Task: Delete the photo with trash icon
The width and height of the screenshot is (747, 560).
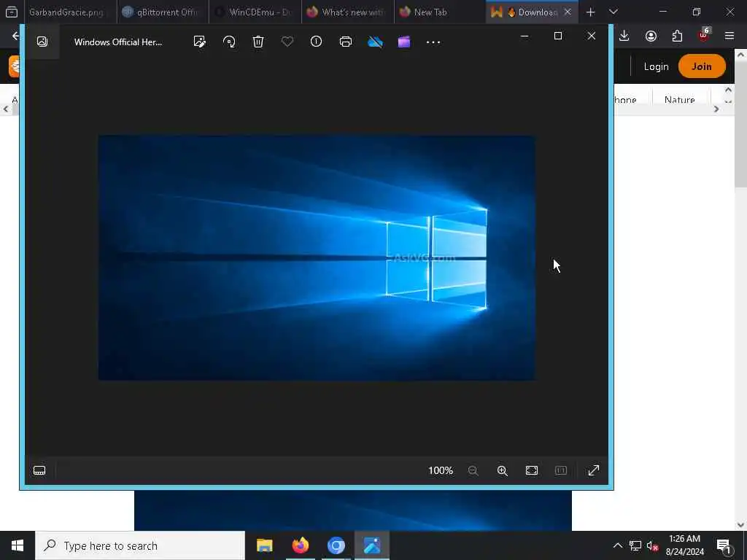Action: point(258,42)
